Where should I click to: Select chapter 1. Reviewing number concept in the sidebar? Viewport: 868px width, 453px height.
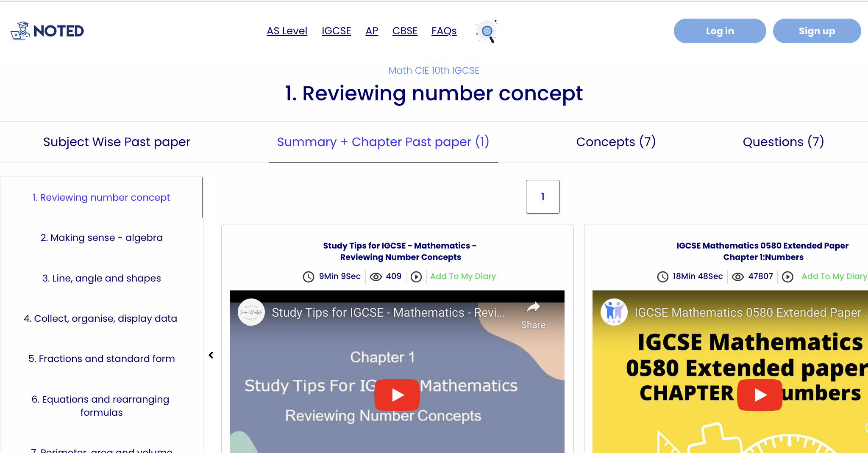101,197
